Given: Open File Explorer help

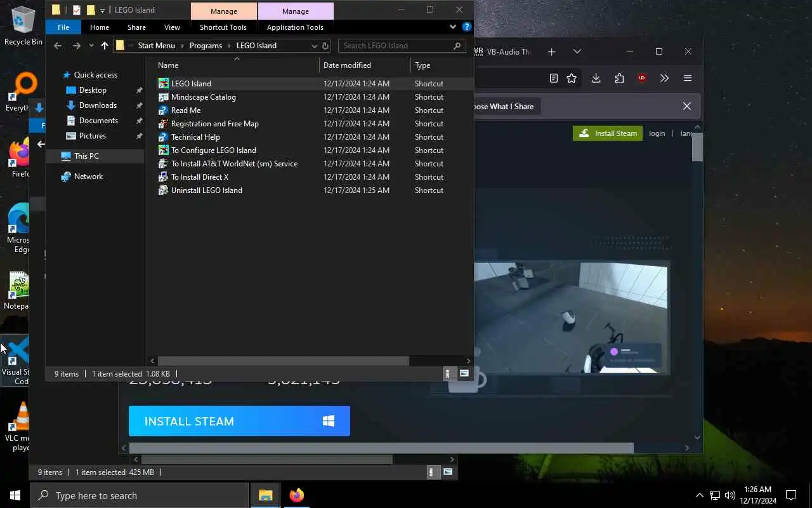Looking at the screenshot, I should click(467, 27).
